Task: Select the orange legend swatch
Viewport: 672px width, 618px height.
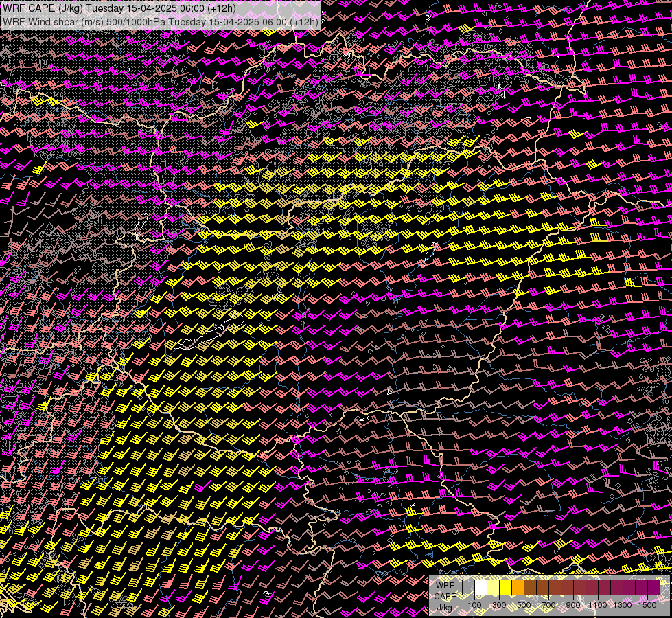Action: click(518, 587)
